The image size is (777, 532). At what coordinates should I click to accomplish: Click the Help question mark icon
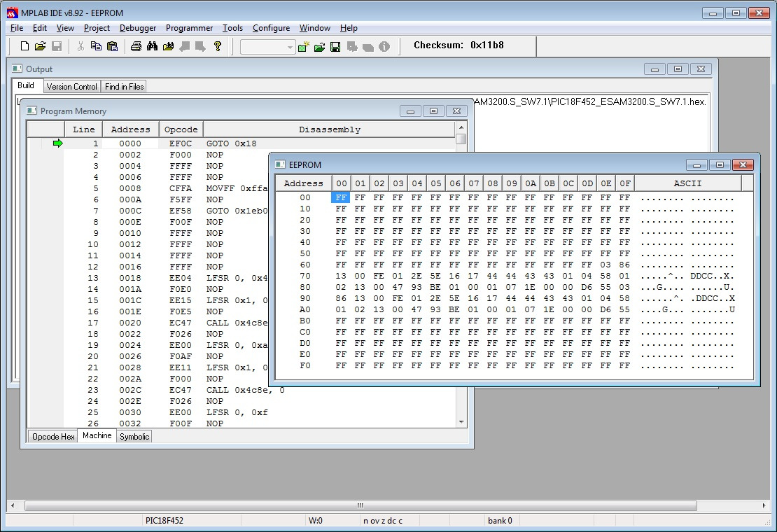tap(218, 46)
